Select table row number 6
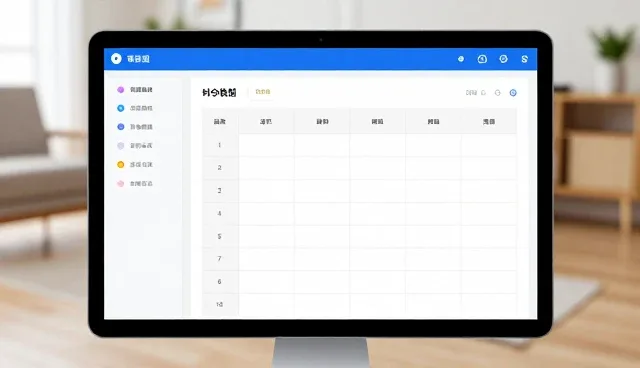This screenshot has height=368, width=640. tap(220, 282)
